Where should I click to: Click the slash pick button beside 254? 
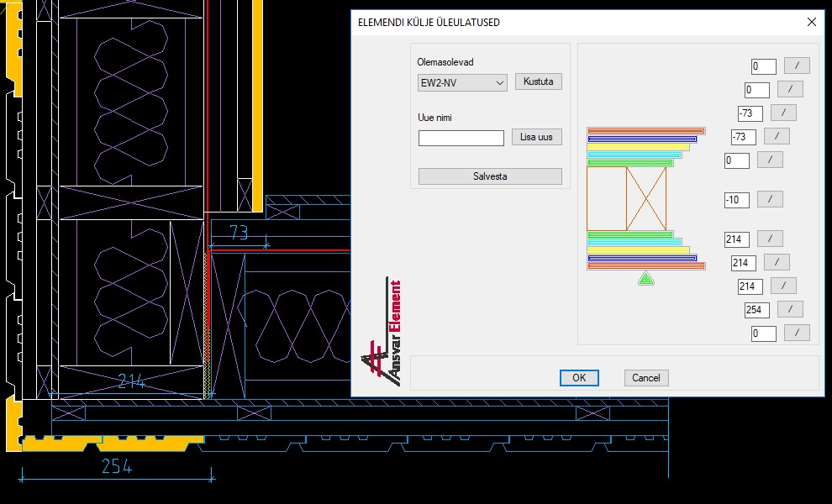point(790,309)
